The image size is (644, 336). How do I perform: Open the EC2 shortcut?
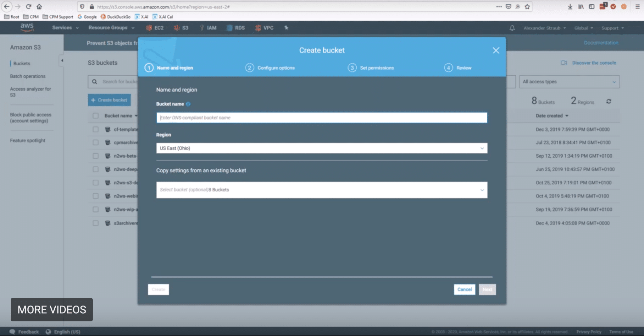pyautogui.click(x=155, y=28)
